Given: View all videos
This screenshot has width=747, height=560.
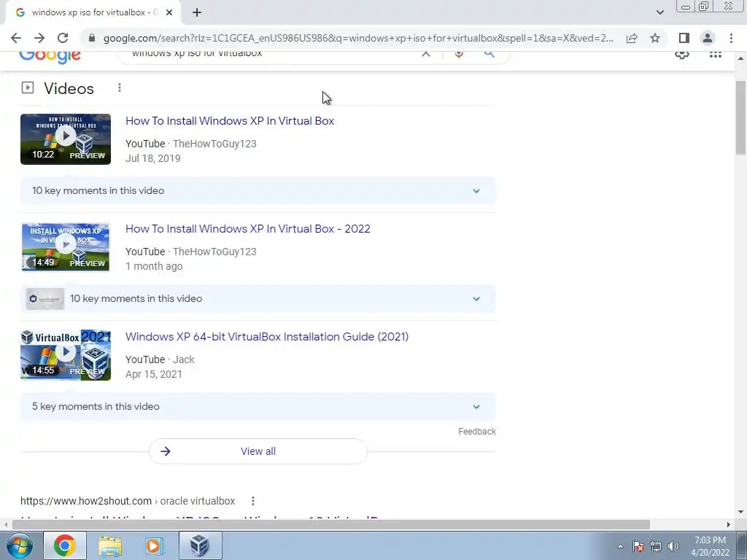Looking at the screenshot, I should point(258,451).
